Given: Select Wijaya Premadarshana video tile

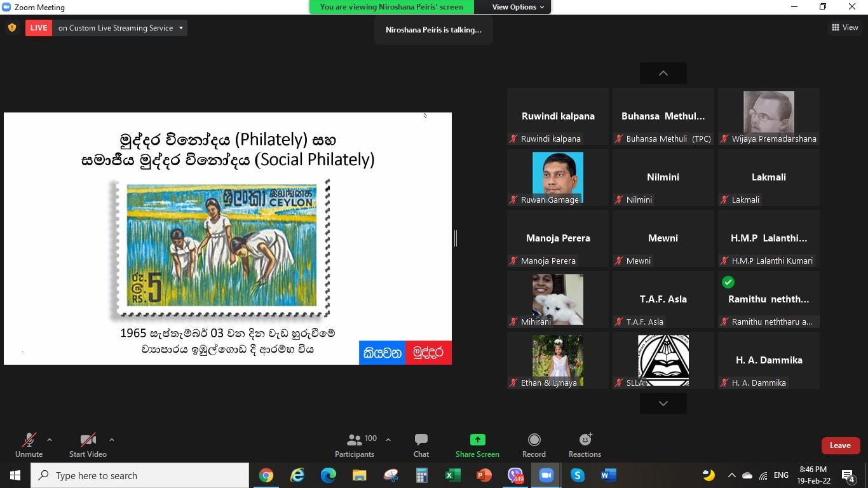Looking at the screenshot, I should [769, 117].
